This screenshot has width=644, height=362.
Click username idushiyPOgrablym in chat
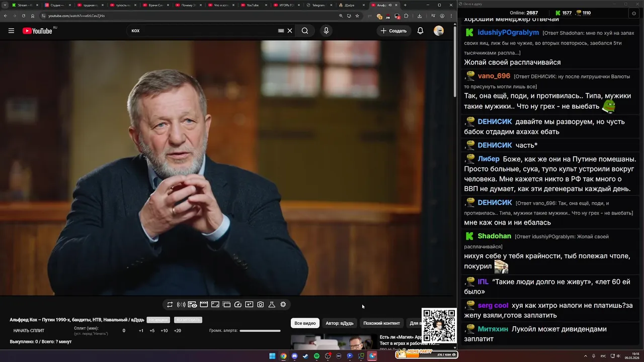point(508,32)
